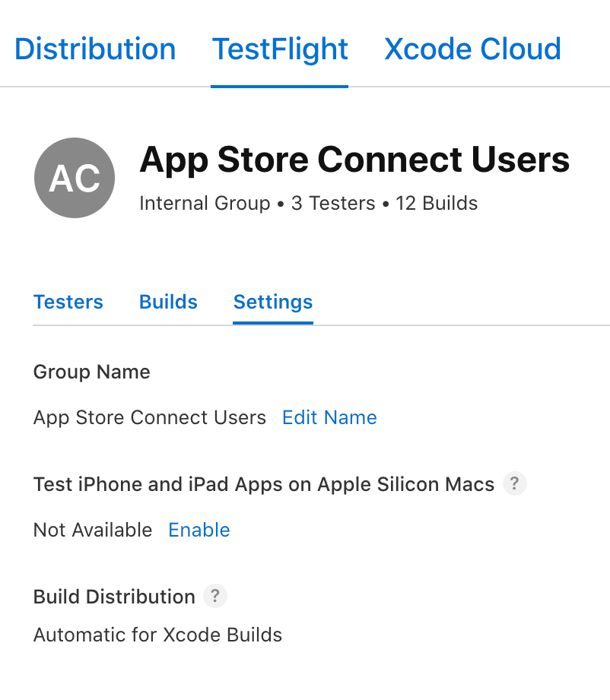Click the AC group avatar icon
The height and width of the screenshot is (700, 610).
click(75, 178)
